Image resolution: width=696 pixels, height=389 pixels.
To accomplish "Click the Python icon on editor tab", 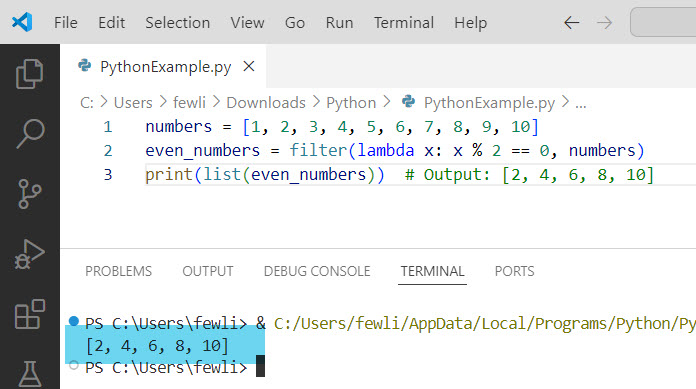I will coord(84,66).
